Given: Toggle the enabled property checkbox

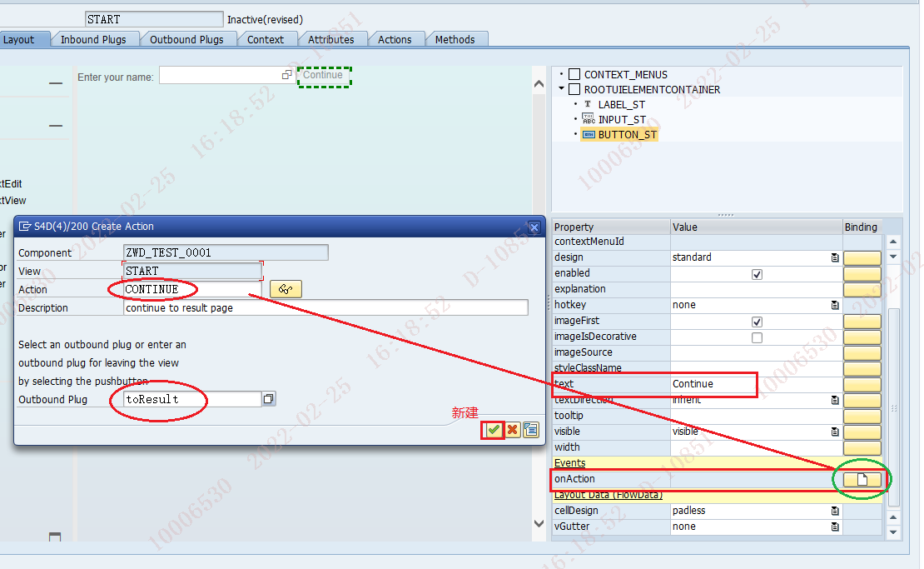Looking at the screenshot, I should click(x=758, y=274).
